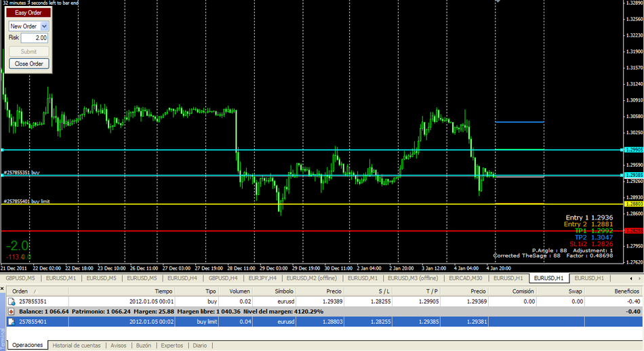Switch to the GBPUSD,M5 chart tab
The image size is (644, 351).
(x=21, y=278)
